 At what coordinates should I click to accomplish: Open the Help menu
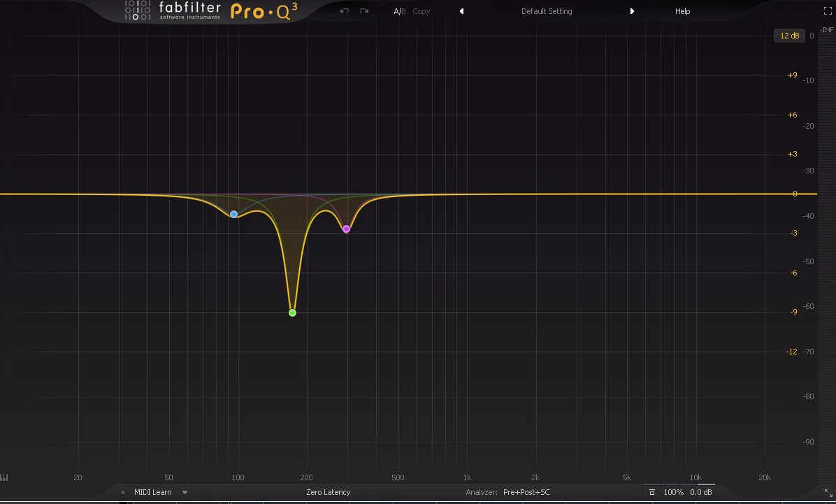[x=682, y=11]
